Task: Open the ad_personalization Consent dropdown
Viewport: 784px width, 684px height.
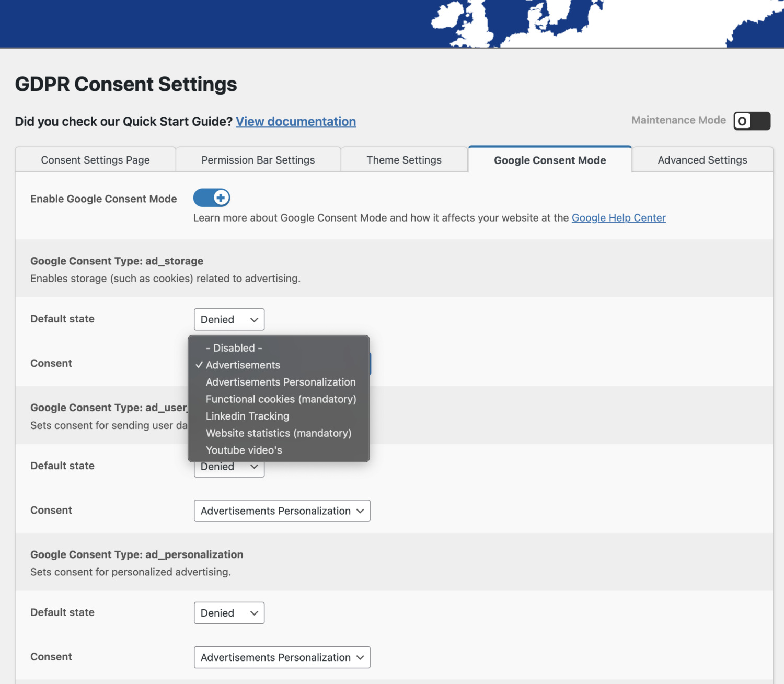Action: point(281,657)
